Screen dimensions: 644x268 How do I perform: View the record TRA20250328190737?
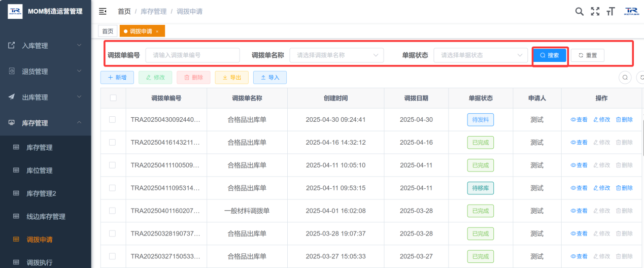579,233
